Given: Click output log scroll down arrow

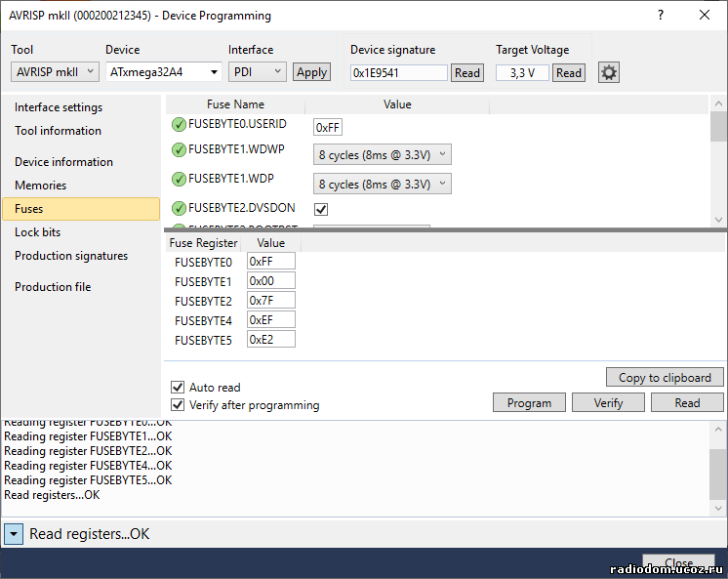Looking at the screenshot, I should pyautogui.click(x=718, y=508).
